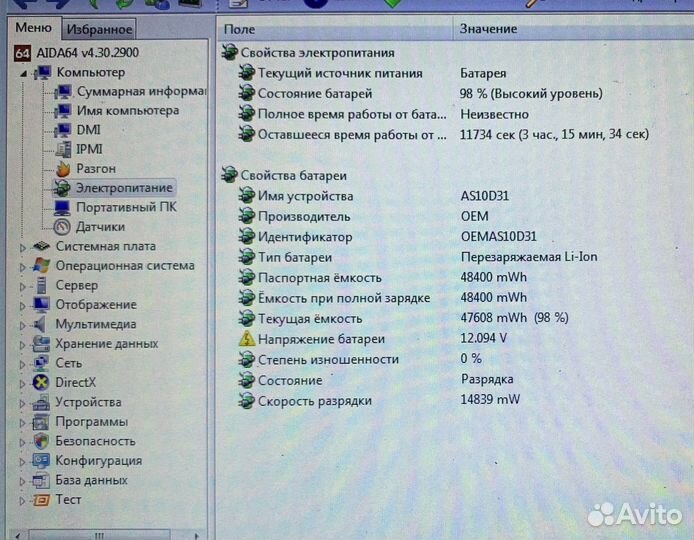
Task: Expand the DirectX node
Action: coord(22,384)
